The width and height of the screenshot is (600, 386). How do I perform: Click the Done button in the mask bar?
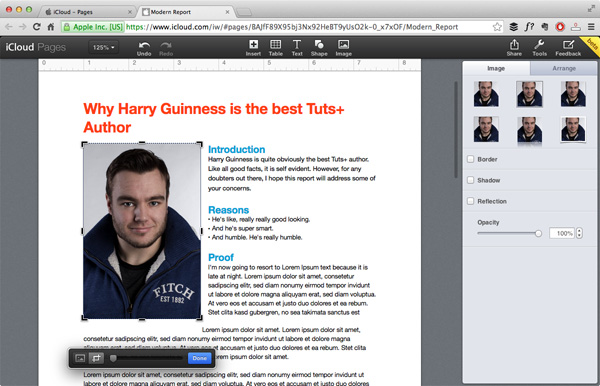[199, 358]
